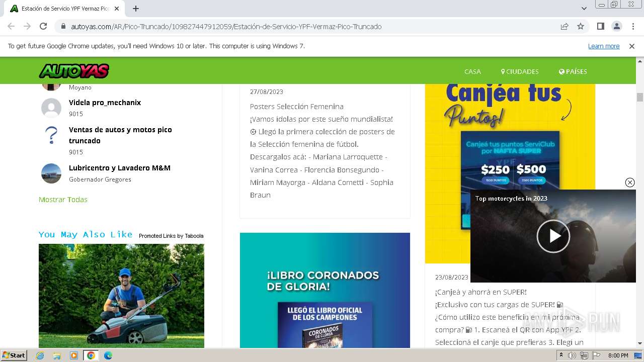Image resolution: width=644 pixels, height=362 pixels.
Task: Bookmark this page with the star
Action: coord(581,27)
